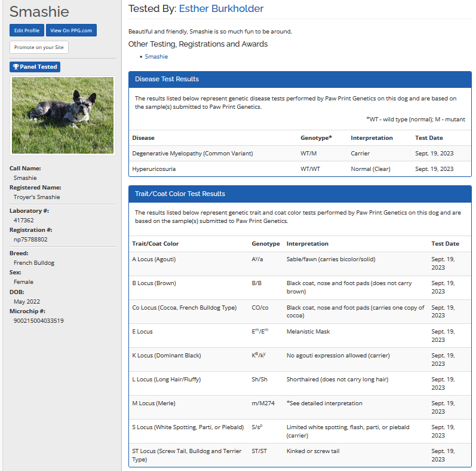Select the Hyperuricosuria disease row
The height and width of the screenshot is (471, 476).
300,169
